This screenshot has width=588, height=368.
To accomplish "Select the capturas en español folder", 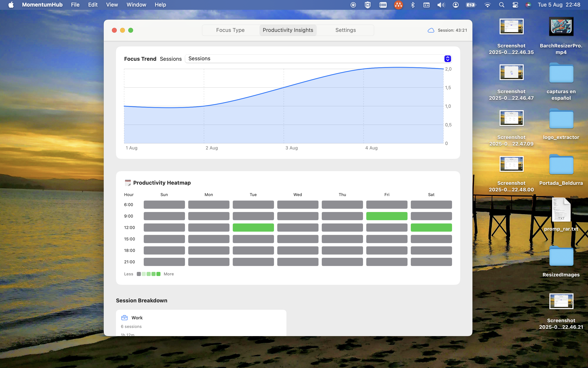I will click(x=561, y=73).
